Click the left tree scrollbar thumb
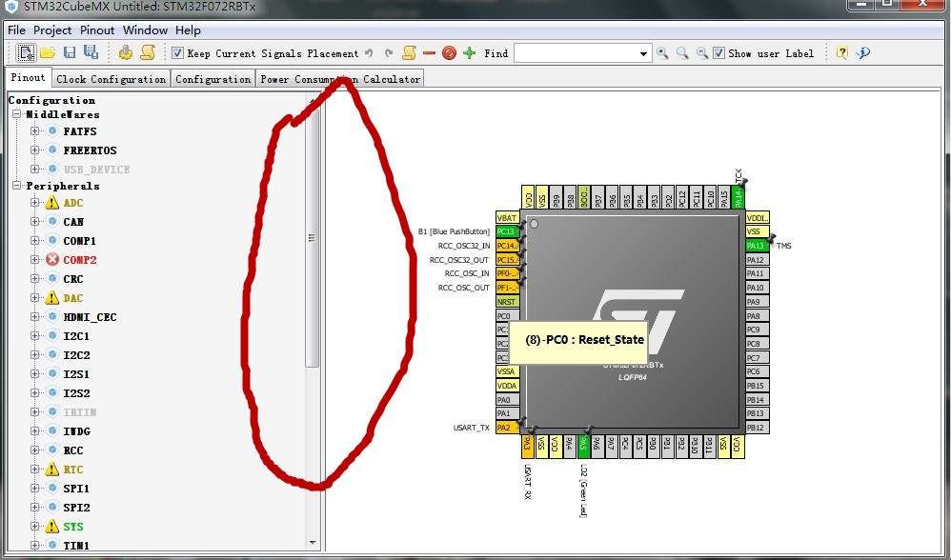Viewport: 951px width, 560px height. tap(312, 237)
